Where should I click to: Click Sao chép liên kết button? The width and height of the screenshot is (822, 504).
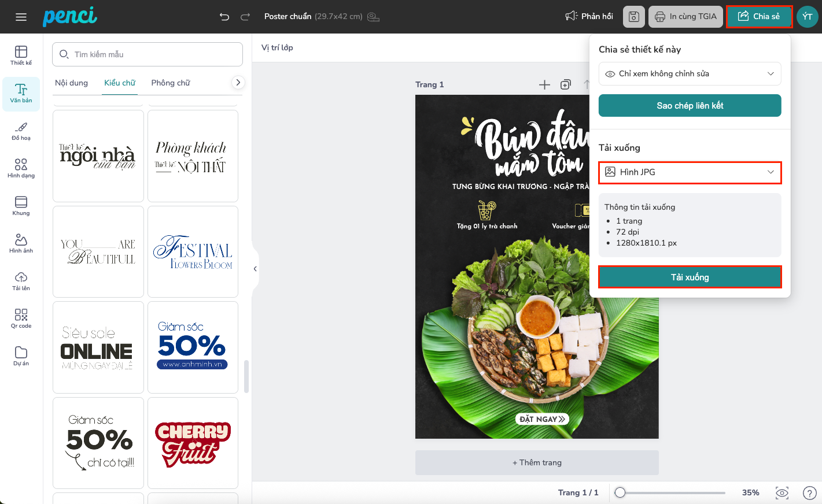690,106
